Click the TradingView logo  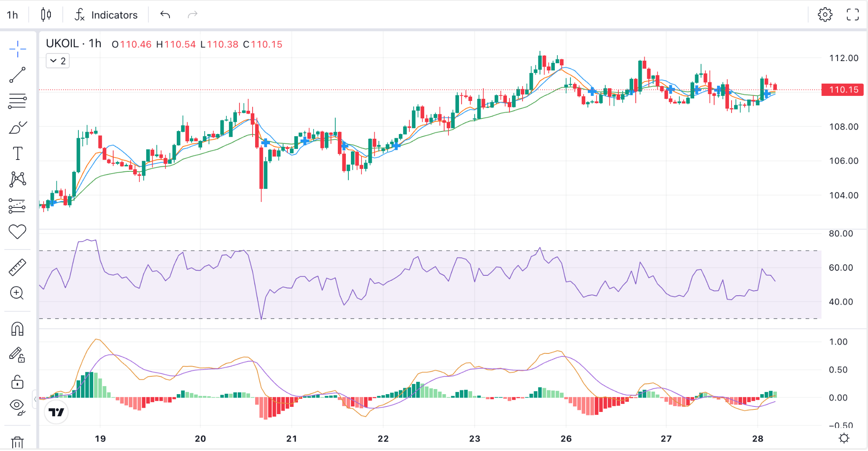[x=56, y=412]
